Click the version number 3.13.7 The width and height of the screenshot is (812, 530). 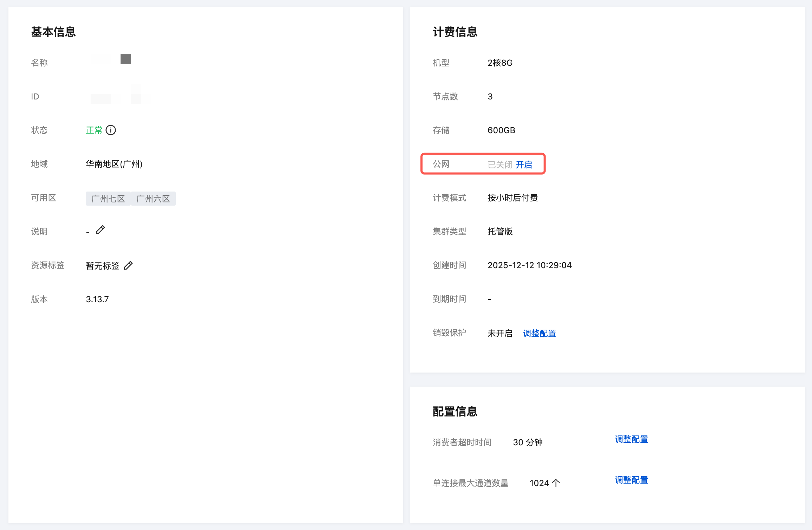click(x=97, y=299)
